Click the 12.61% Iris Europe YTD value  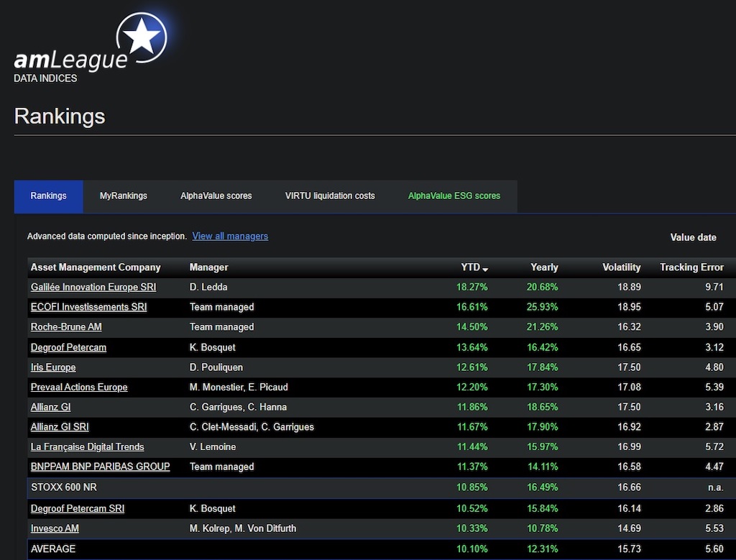point(471,367)
